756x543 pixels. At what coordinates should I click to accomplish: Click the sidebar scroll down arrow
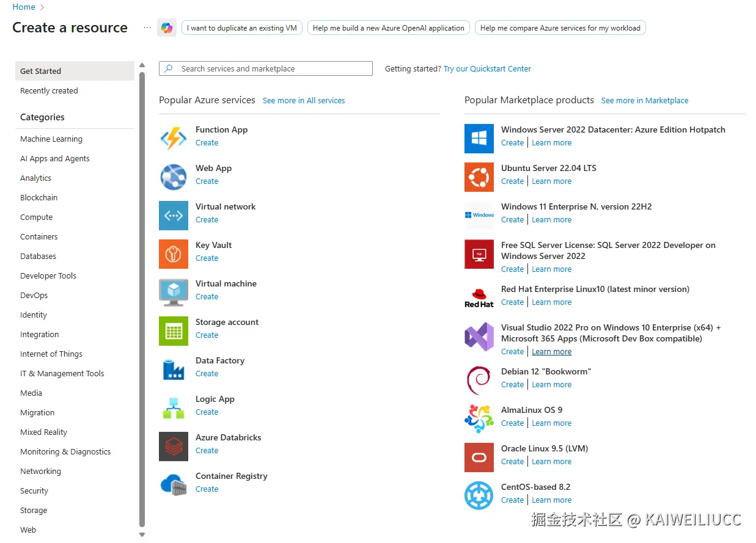pyautogui.click(x=142, y=535)
